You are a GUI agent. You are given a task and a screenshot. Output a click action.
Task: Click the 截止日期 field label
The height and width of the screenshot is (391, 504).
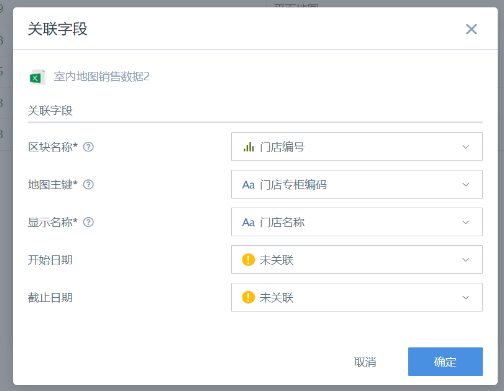tap(50, 297)
